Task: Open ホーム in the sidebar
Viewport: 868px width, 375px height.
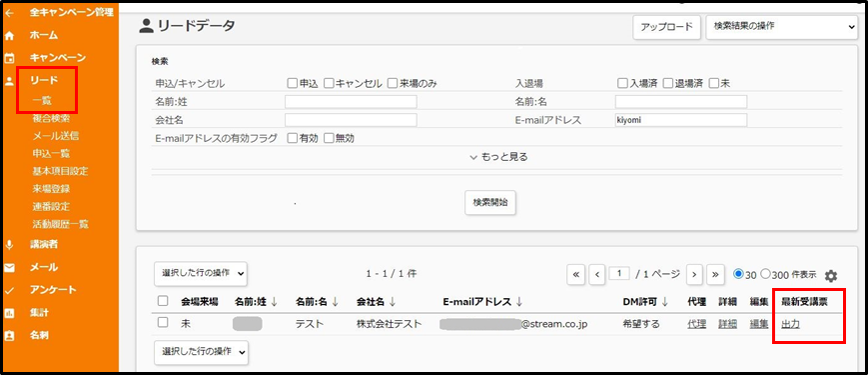Action: coord(44,35)
